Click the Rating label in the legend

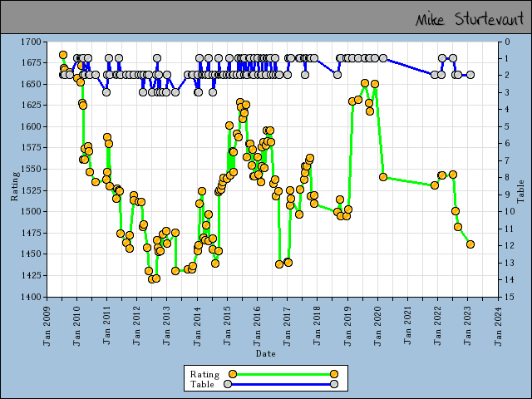pyautogui.click(x=204, y=374)
